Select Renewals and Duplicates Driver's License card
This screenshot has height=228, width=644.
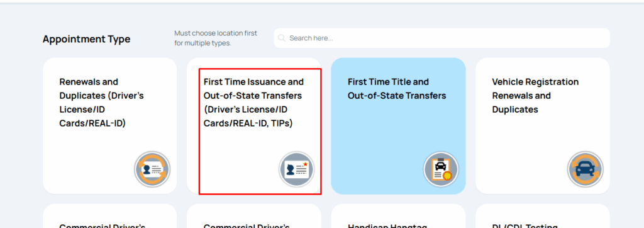109,126
